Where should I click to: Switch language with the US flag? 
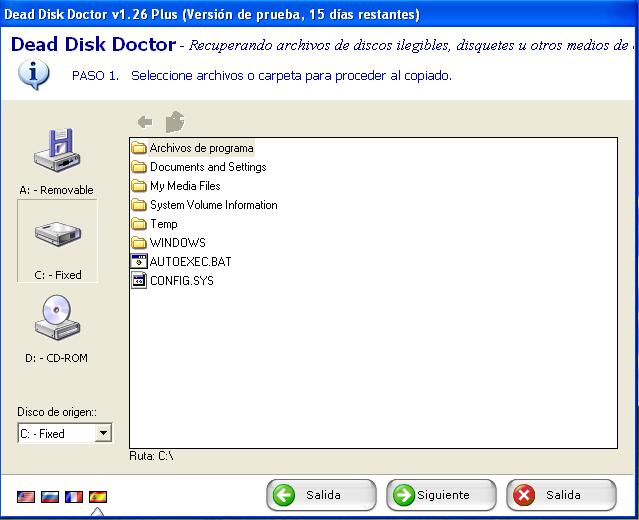click(26, 496)
